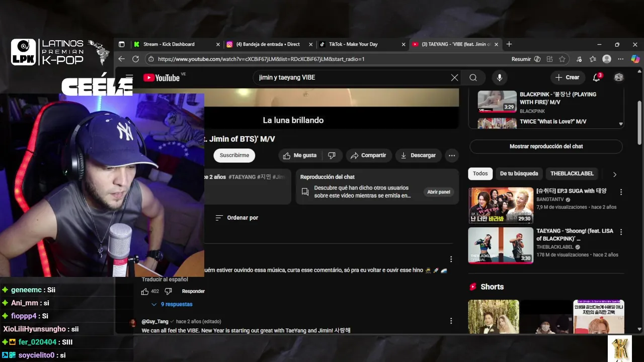The height and width of the screenshot is (362, 644).
Task: Dislike the video
Action: pyautogui.click(x=332, y=155)
